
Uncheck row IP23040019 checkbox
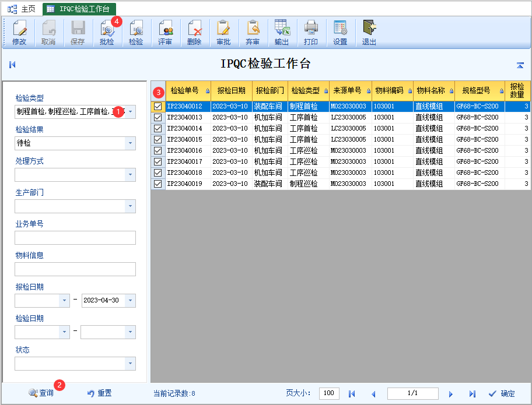point(157,184)
